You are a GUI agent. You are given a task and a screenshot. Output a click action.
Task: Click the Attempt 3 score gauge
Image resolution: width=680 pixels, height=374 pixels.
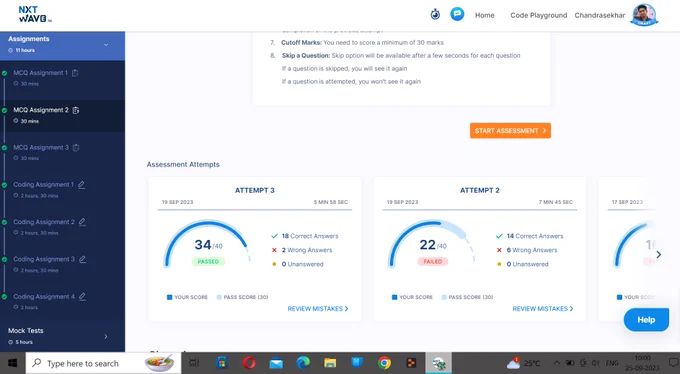tap(207, 243)
